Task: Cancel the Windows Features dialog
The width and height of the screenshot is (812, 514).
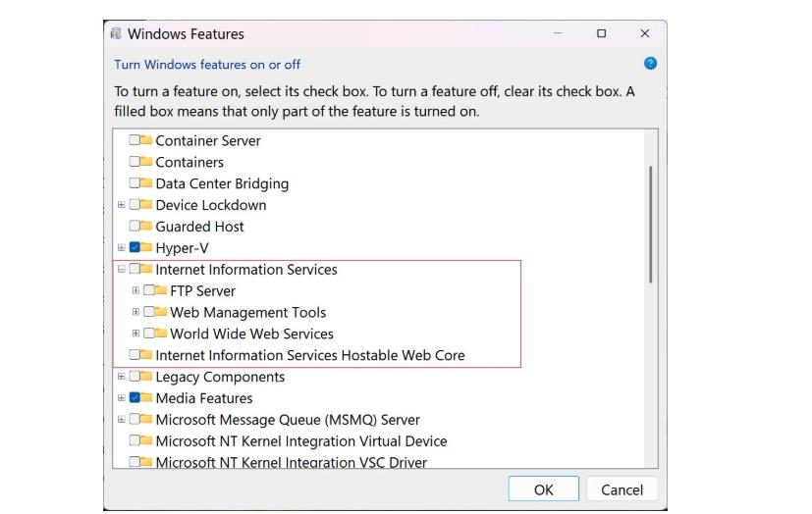Action: coord(622,489)
